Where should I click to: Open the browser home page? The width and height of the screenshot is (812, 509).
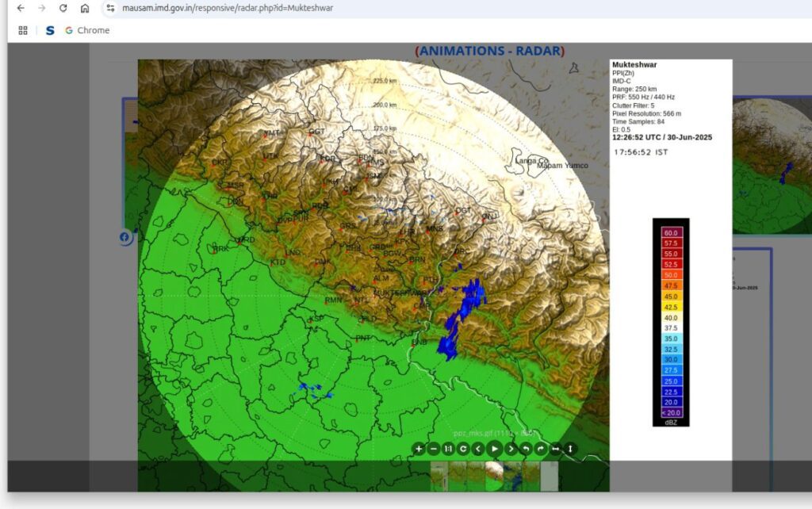(x=85, y=8)
